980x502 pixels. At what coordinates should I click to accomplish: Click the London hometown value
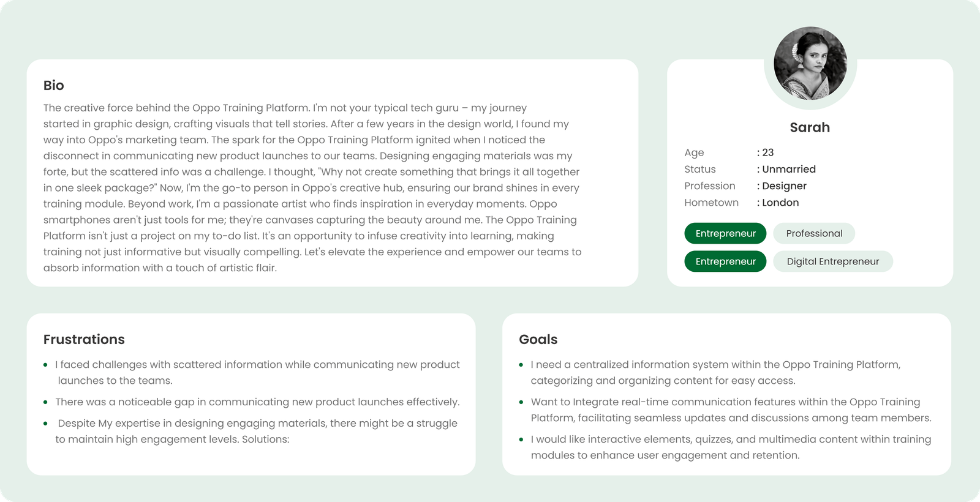point(780,203)
